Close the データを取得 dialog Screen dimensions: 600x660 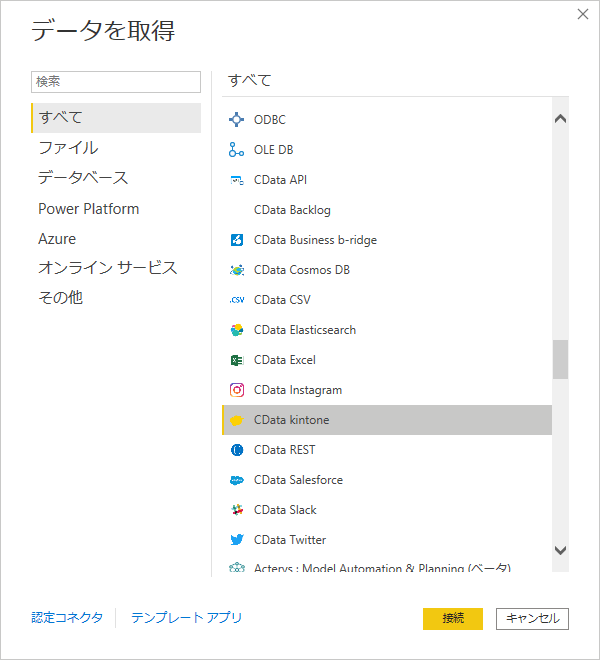(583, 14)
